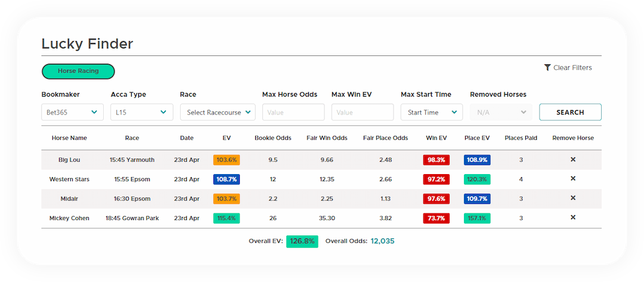Open the Removed Horses N/A dropdown

coord(501,112)
